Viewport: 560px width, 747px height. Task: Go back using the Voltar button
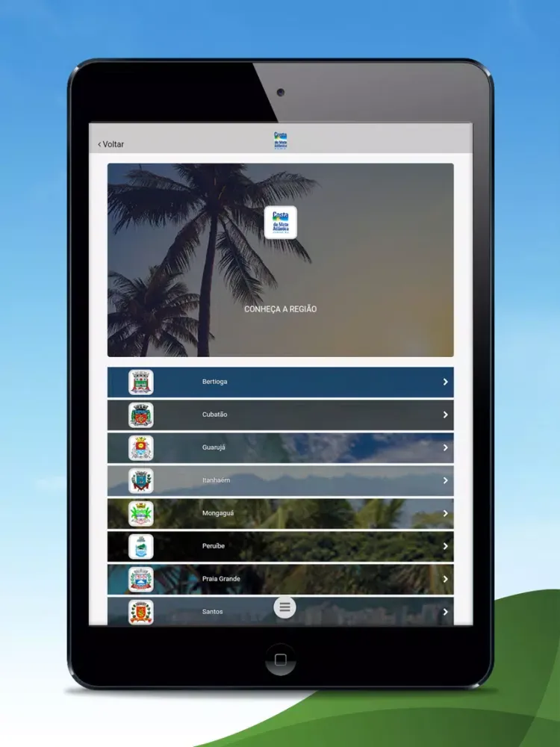pyautogui.click(x=111, y=144)
